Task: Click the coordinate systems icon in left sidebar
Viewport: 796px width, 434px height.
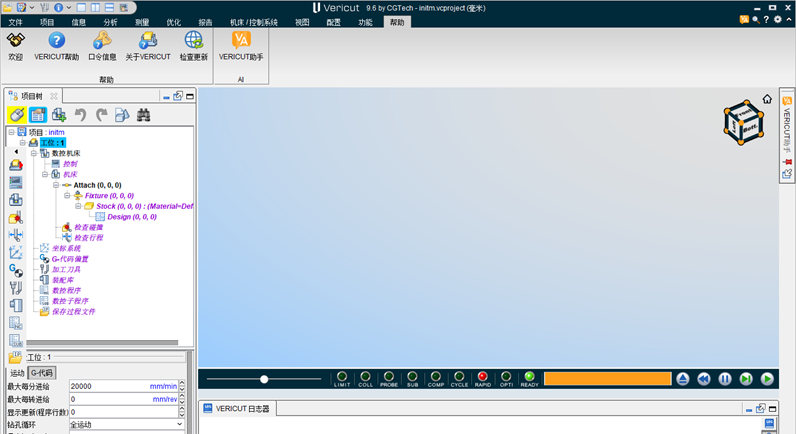Action: pyautogui.click(x=16, y=252)
